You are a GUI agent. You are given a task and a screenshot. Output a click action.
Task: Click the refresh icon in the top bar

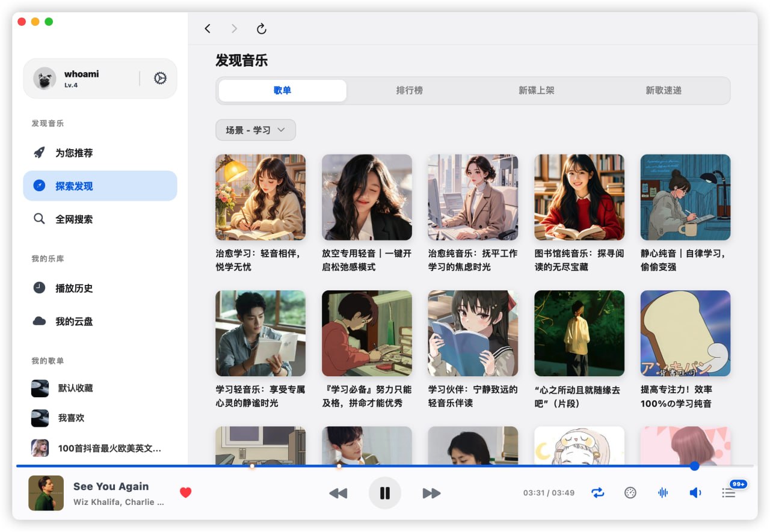point(260,28)
